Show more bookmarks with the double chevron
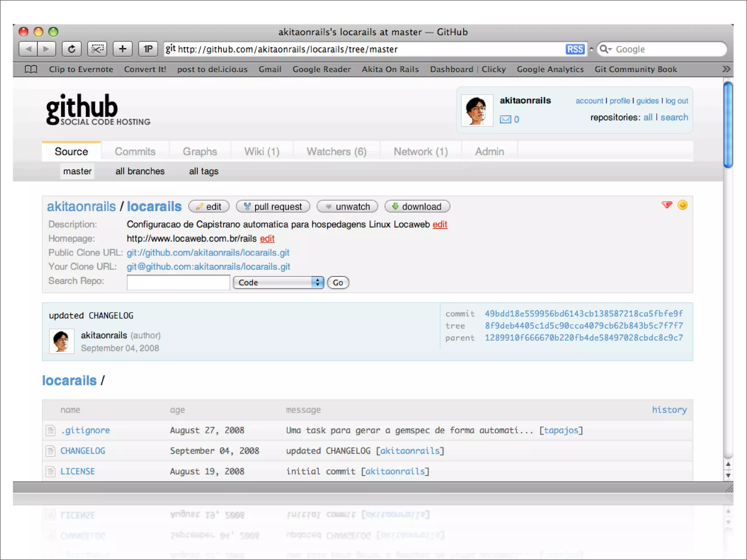The width and height of the screenshot is (747, 560). 726,69
